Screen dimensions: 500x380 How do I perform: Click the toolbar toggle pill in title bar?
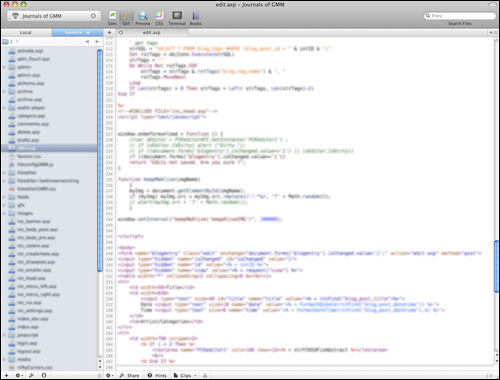tap(492, 4)
